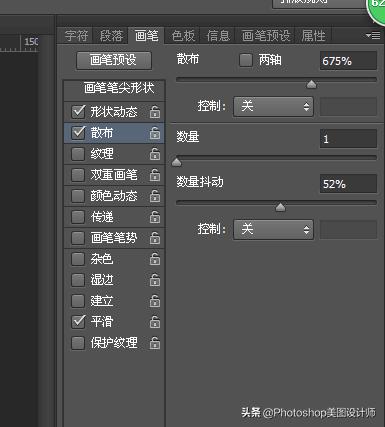This screenshot has width=385, height=427.
Task: Open the 控制 dropdown under 散布 slider
Action: click(273, 107)
